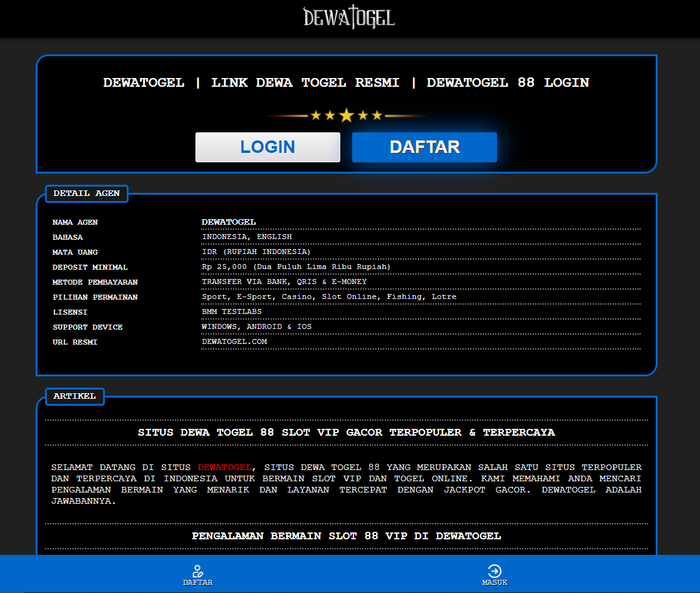Click the large center gold star
Screen dimensions: 700x593
347,115
